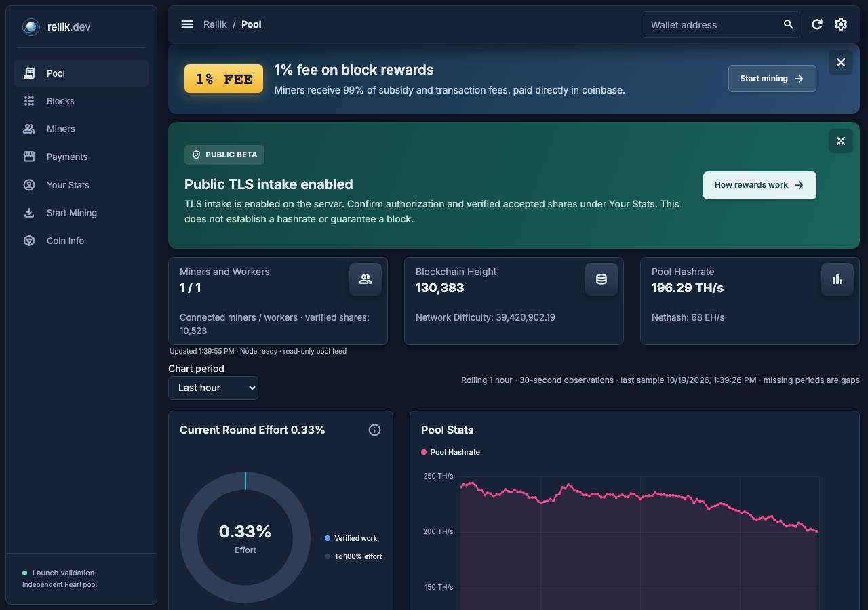Screen dimensions: 868x610
Task: Toggle the hamburger menu icon
Action: (187, 24)
